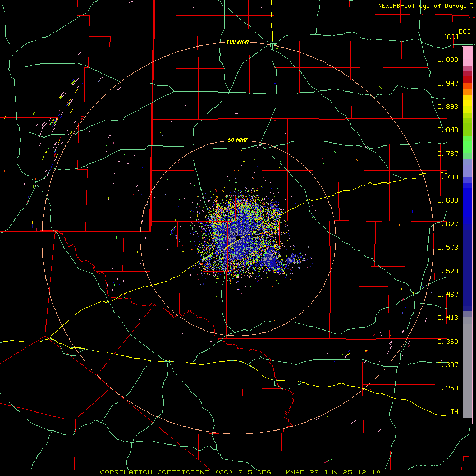Select the 1.000 color scale value
476x476 pixels.
point(448,59)
